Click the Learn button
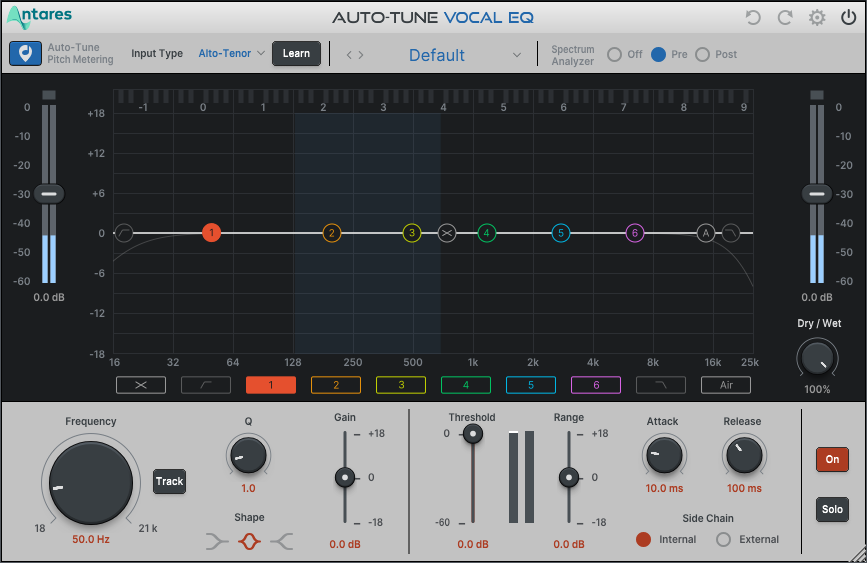The image size is (867, 563). click(296, 54)
